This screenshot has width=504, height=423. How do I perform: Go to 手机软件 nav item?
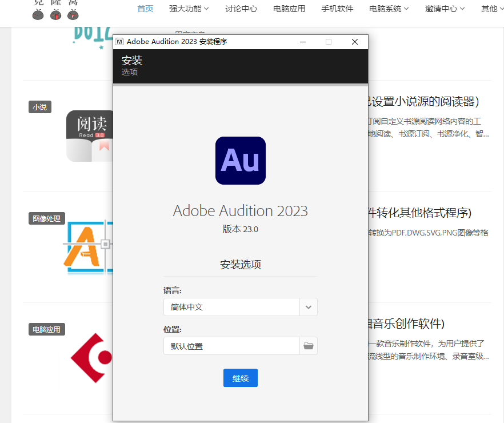tap(338, 9)
